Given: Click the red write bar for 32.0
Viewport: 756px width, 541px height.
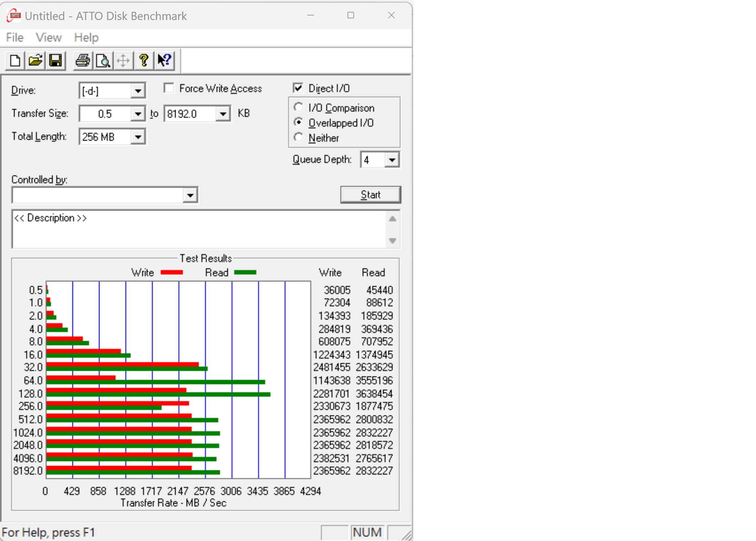Looking at the screenshot, I should (x=122, y=364).
